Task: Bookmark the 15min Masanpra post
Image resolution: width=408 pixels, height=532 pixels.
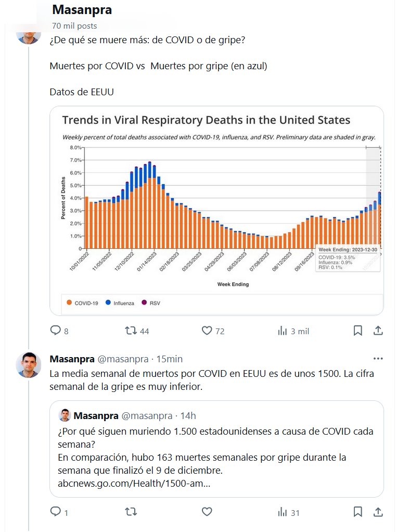Action: tap(358, 512)
